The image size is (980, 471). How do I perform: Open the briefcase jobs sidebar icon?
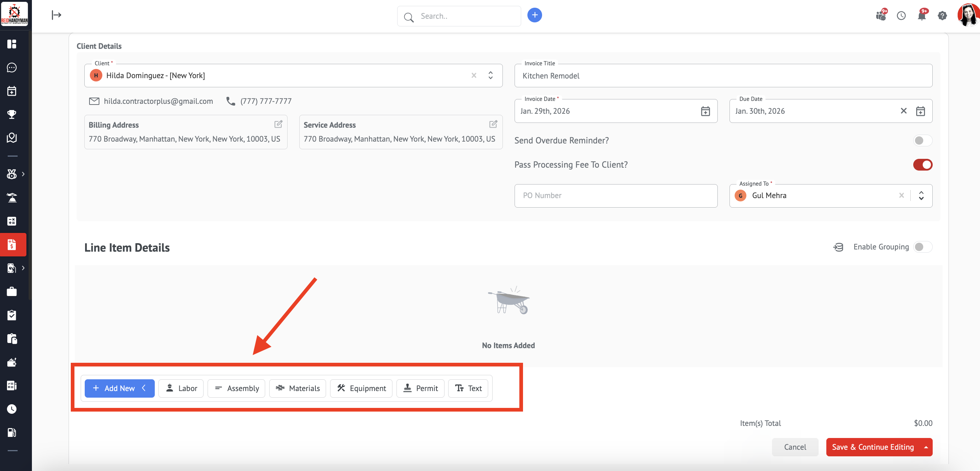pyautogui.click(x=12, y=291)
